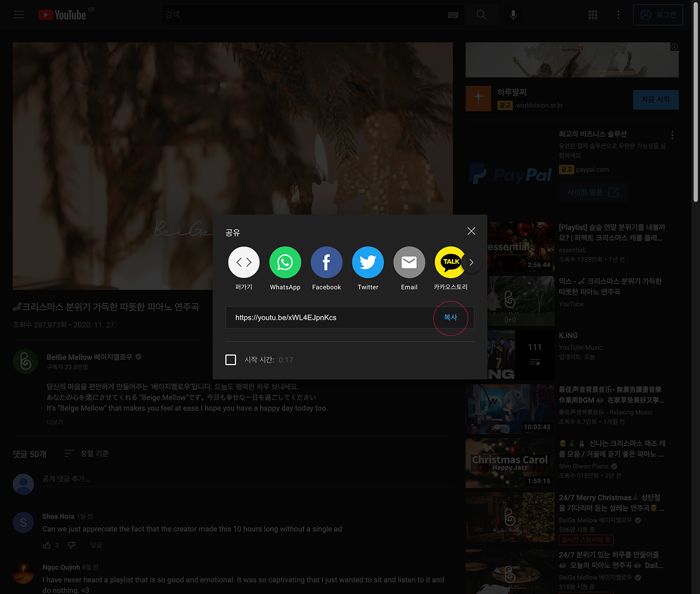Dislike Shea Nora's comment

[72, 545]
